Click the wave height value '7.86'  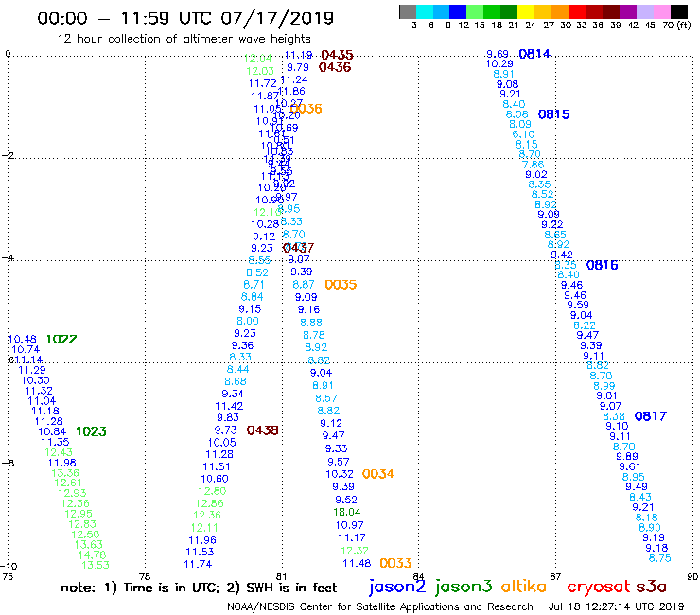pyautogui.click(x=533, y=165)
